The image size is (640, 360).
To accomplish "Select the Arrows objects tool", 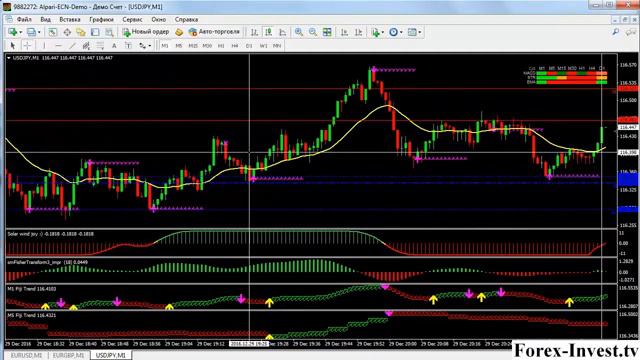I will coord(142,46).
